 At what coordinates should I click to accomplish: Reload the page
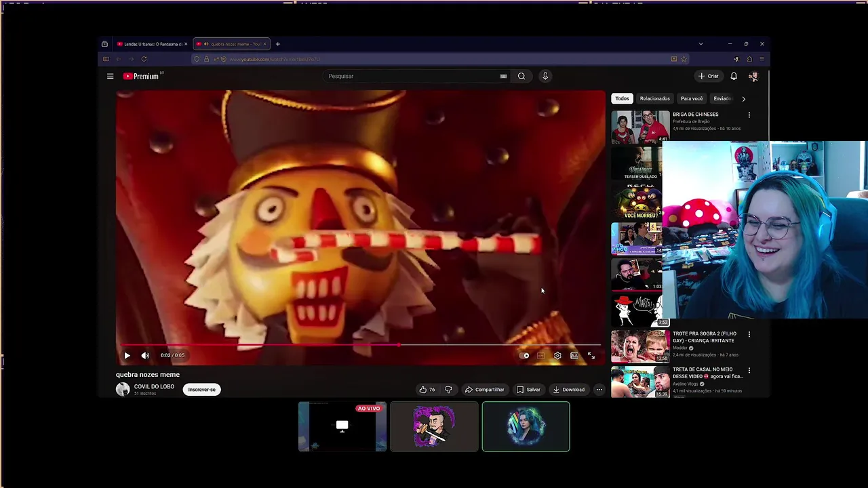[144, 59]
